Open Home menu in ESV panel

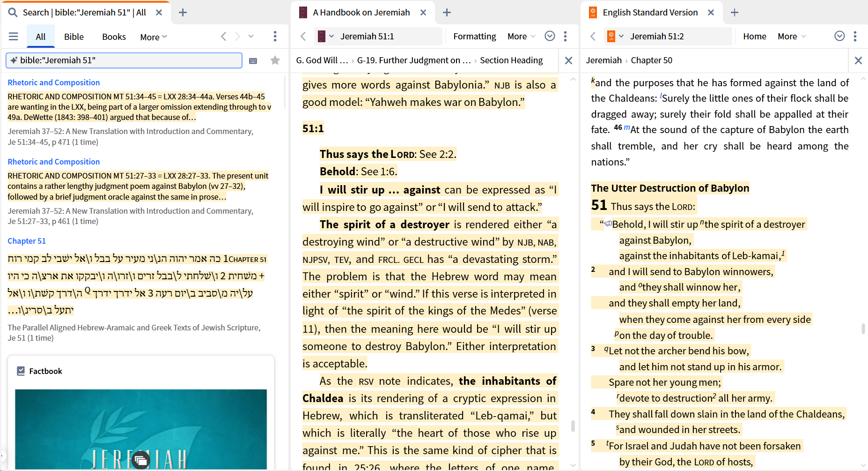pos(755,36)
